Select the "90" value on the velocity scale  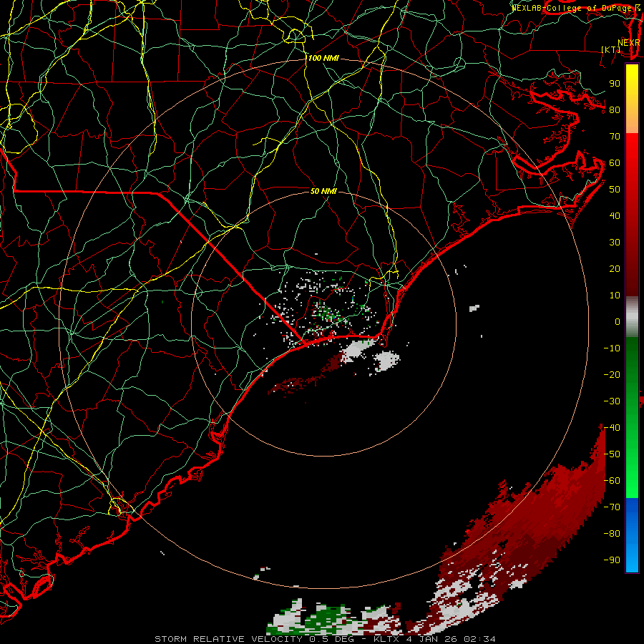(x=615, y=84)
